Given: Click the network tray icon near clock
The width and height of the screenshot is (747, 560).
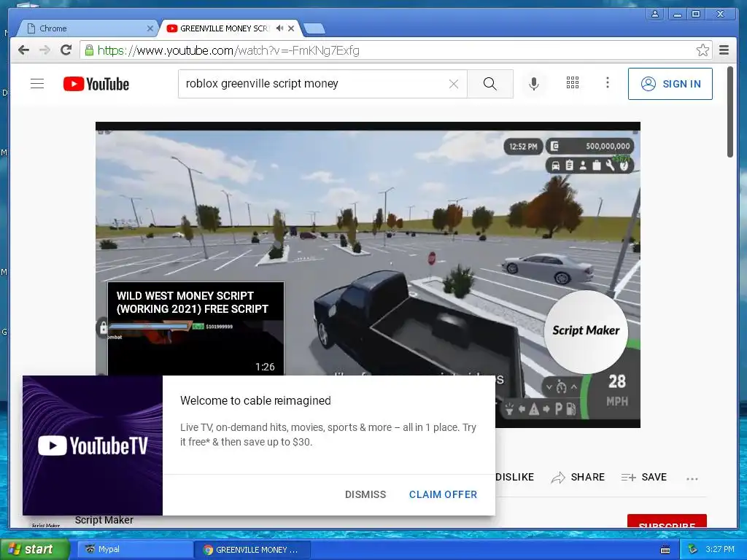Looking at the screenshot, I should (x=693, y=550).
